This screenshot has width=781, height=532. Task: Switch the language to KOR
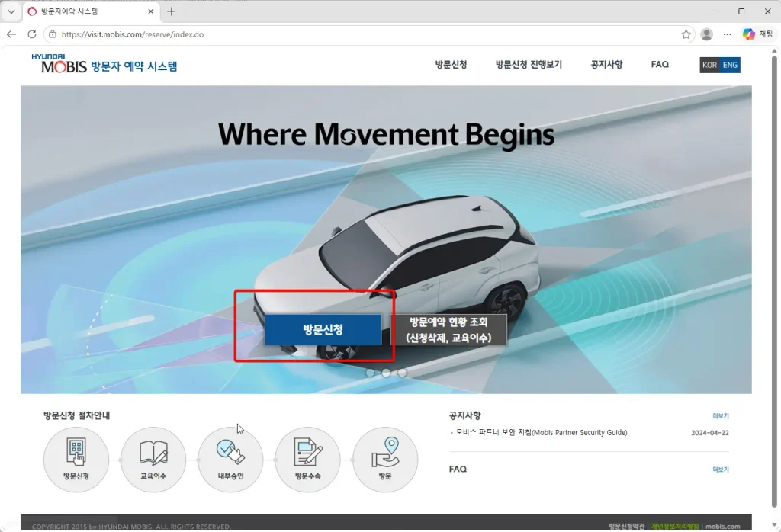tap(709, 66)
